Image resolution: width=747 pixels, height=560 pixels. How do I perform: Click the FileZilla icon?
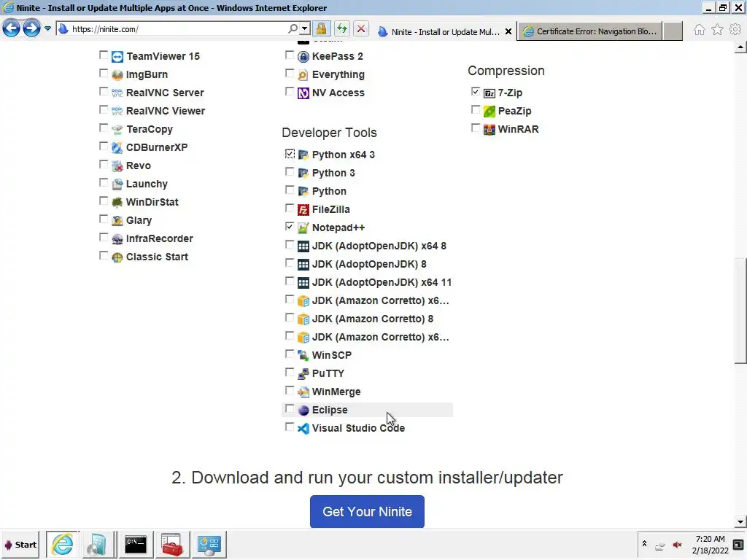303,209
